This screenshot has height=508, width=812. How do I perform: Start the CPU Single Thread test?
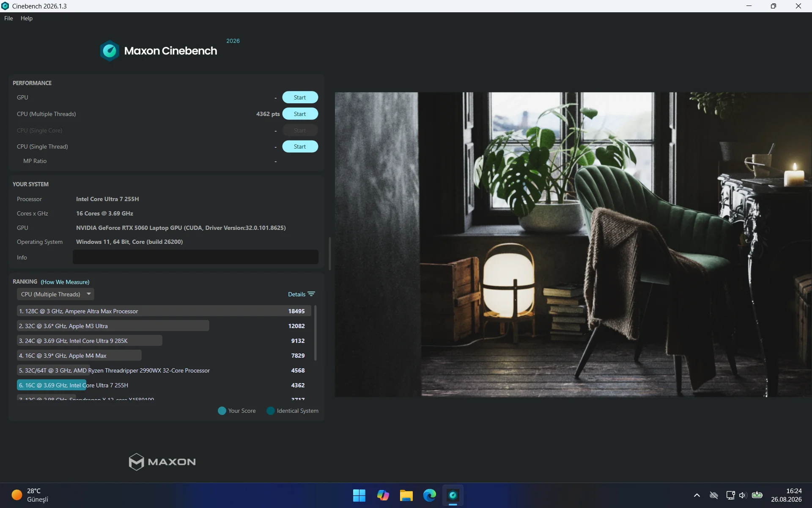(300, 146)
